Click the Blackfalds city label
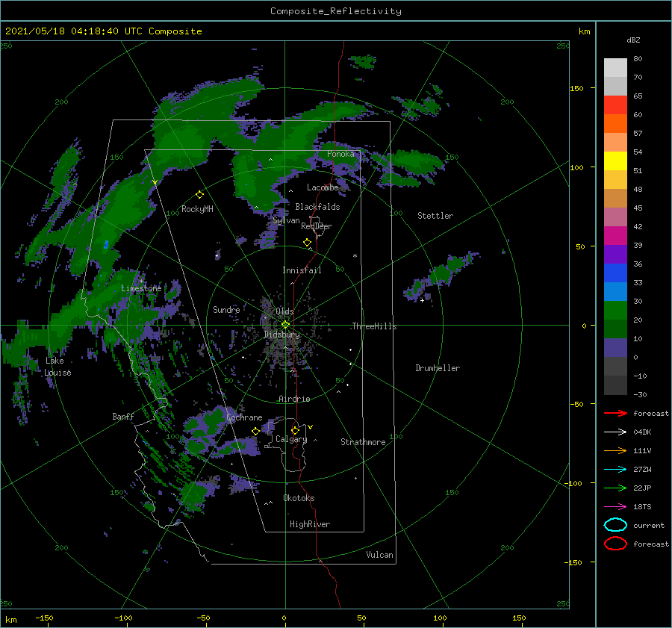 (317, 207)
